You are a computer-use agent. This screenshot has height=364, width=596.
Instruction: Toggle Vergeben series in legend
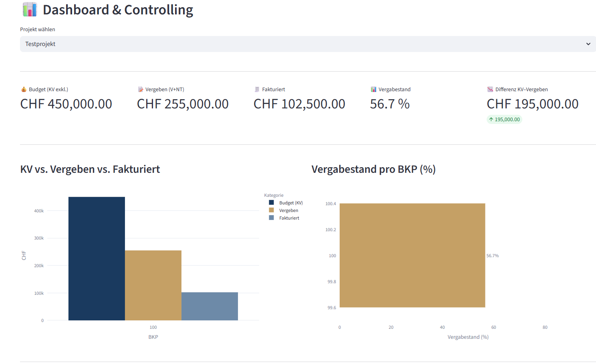point(288,210)
